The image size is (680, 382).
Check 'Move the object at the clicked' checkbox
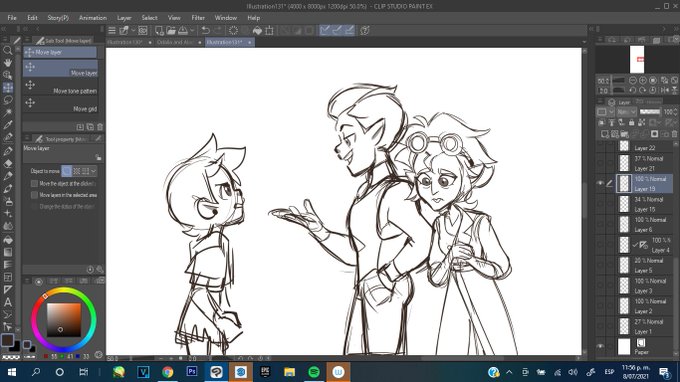pyautogui.click(x=34, y=184)
